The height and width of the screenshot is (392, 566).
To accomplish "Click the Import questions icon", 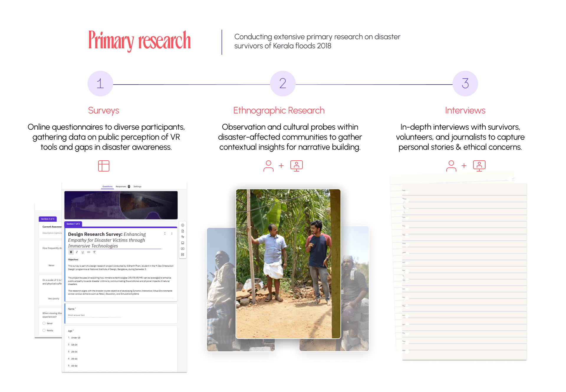I will [x=182, y=231].
